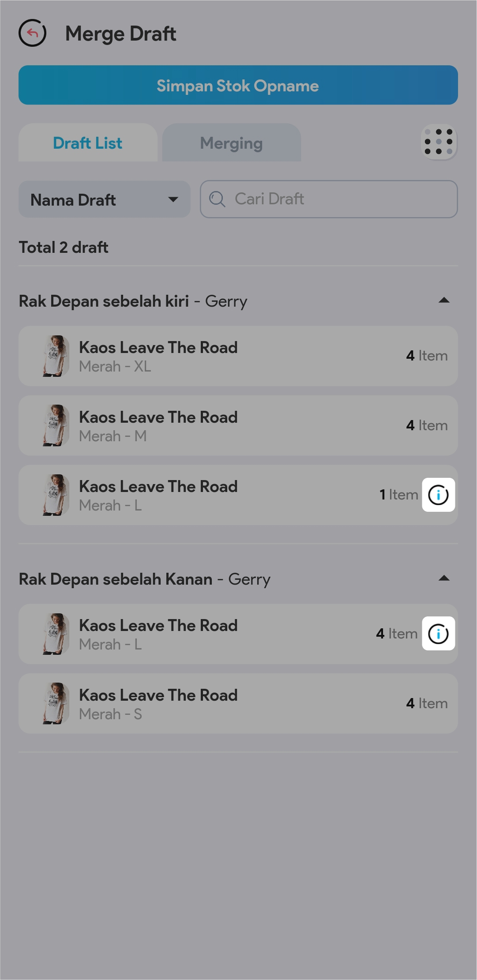Click Merah - XL shirt thumbnail
This screenshot has height=980, width=477.
(56, 356)
